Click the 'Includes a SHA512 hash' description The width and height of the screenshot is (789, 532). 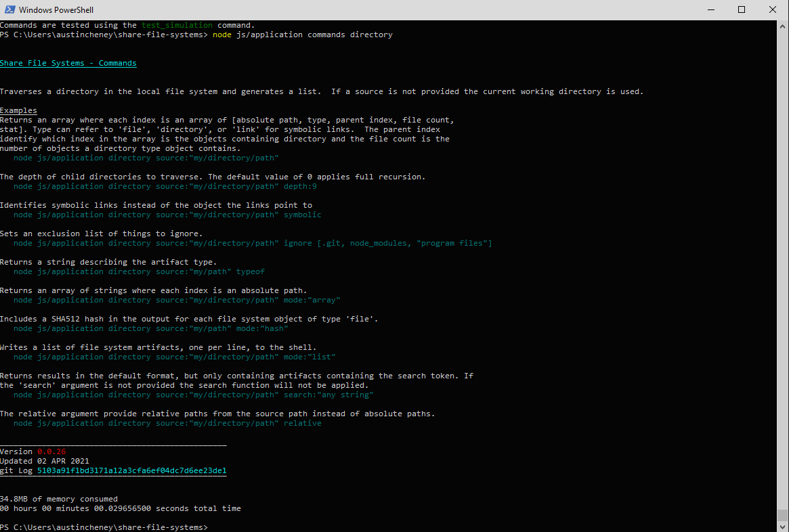click(x=189, y=319)
